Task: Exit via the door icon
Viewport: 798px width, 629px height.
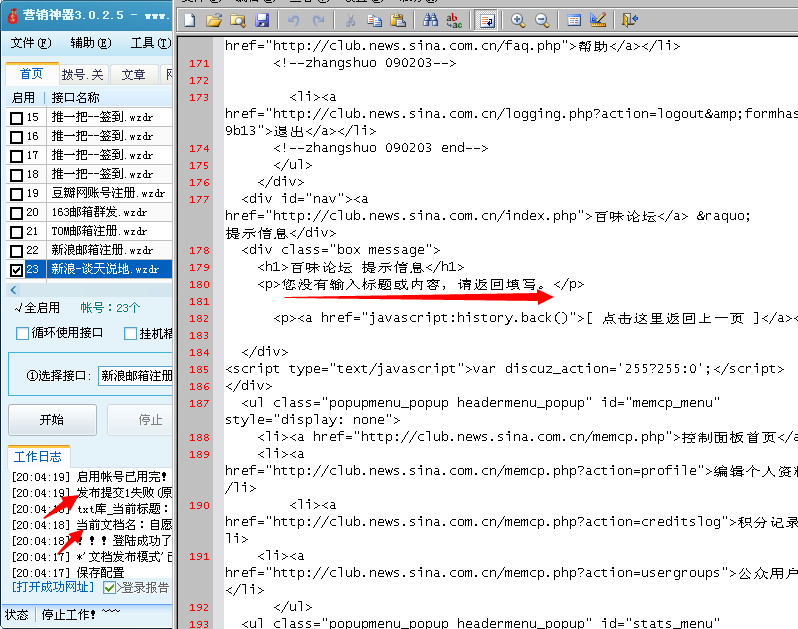Action: tap(630, 20)
